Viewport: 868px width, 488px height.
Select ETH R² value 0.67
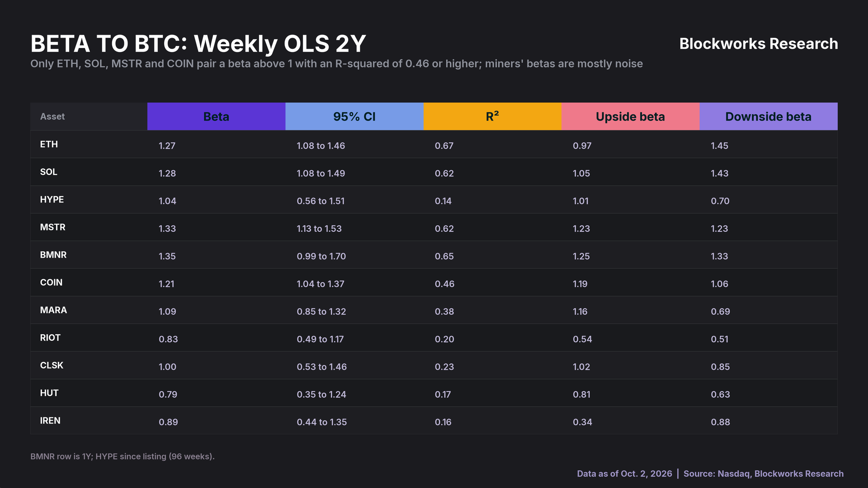[444, 145]
